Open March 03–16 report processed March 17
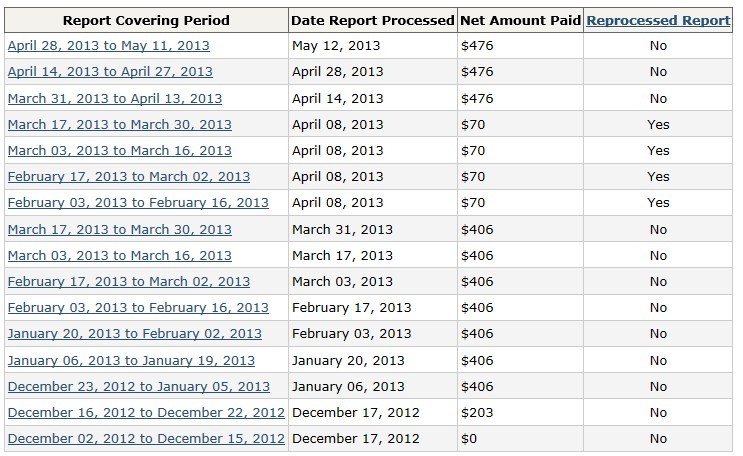 (119, 255)
